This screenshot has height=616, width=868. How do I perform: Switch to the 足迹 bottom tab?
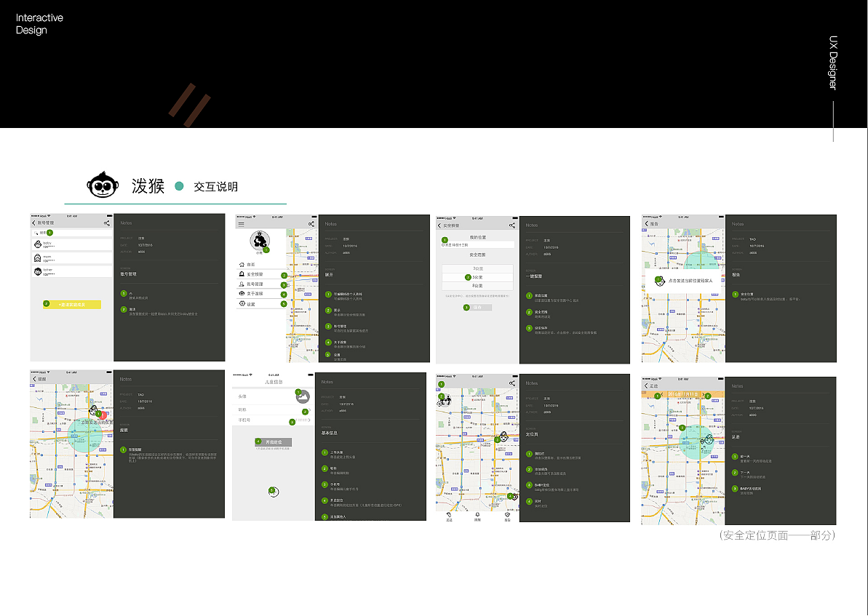pyautogui.click(x=450, y=517)
